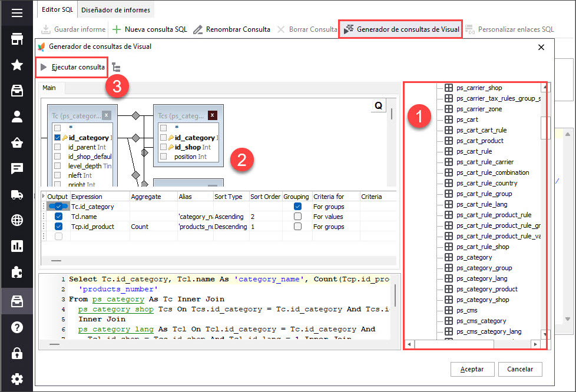Open the shopping basket icon in the sidebar
This screenshot has height=392, width=576.
click(x=17, y=143)
